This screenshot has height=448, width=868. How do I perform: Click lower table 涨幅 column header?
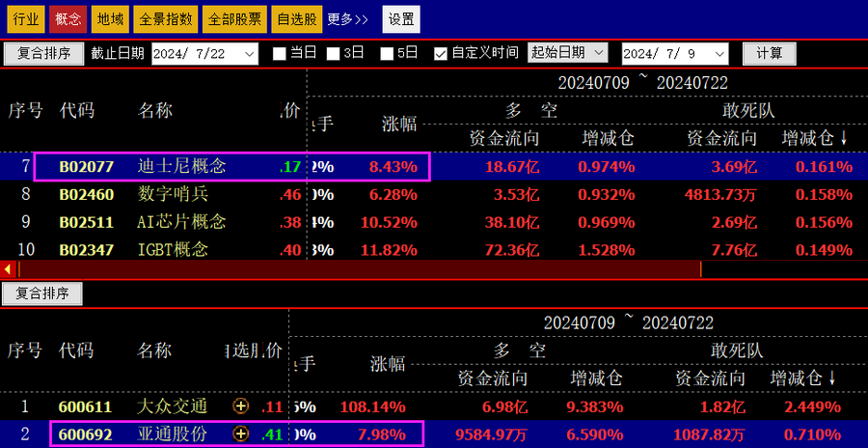tap(388, 364)
